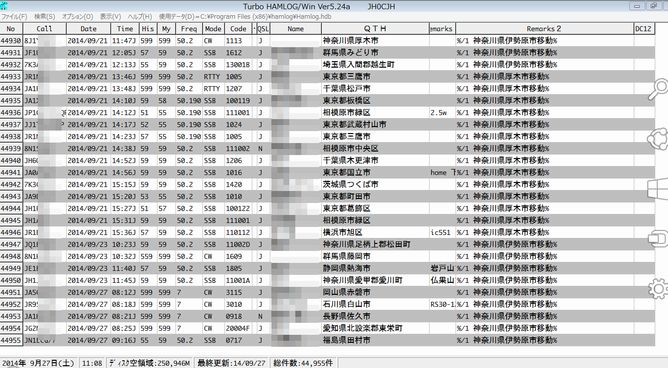This screenshot has height=368, width=668.
Task: Click the Name column header
Action: pyautogui.click(x=296, y=29)
